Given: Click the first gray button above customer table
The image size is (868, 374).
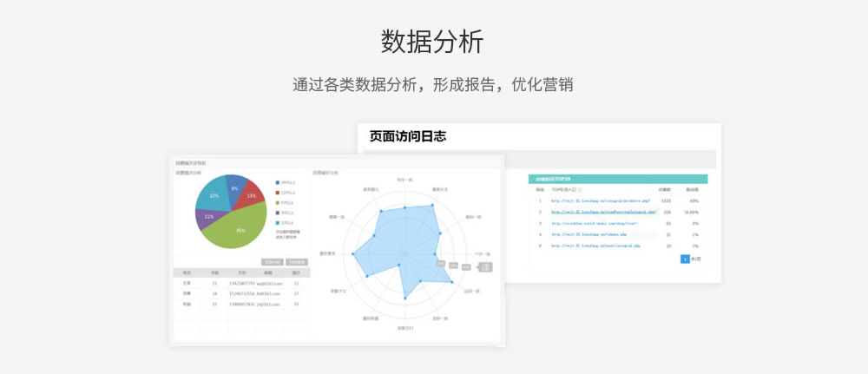Looking at the screenshot, I should click(x=273, y=262).
